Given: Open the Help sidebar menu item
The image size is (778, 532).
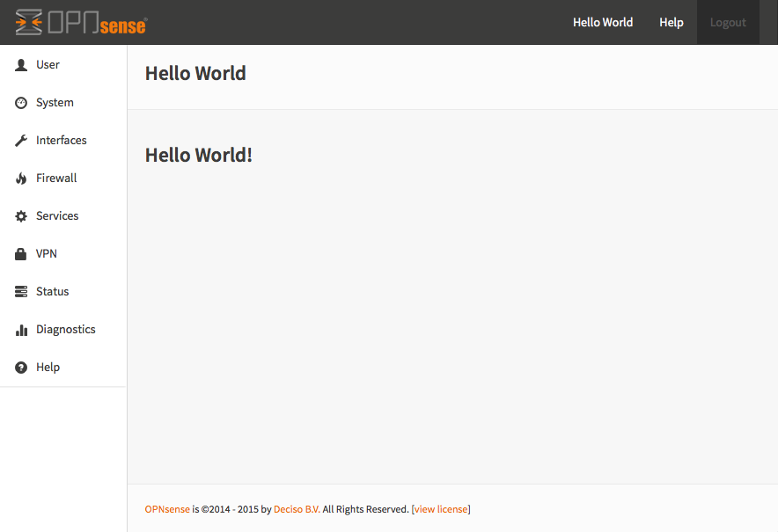Looking at the screenshot, I should tap(63, 368).
